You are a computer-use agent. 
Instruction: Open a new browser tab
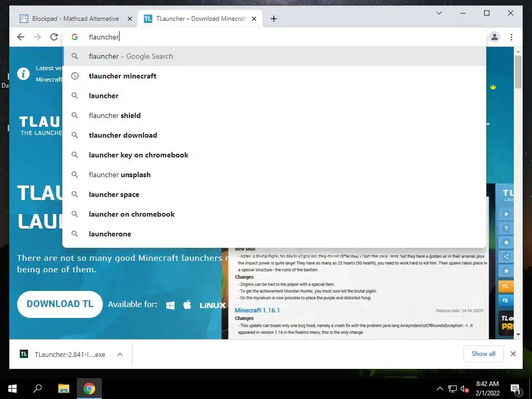pyautogui.click(x=274, y=19)
